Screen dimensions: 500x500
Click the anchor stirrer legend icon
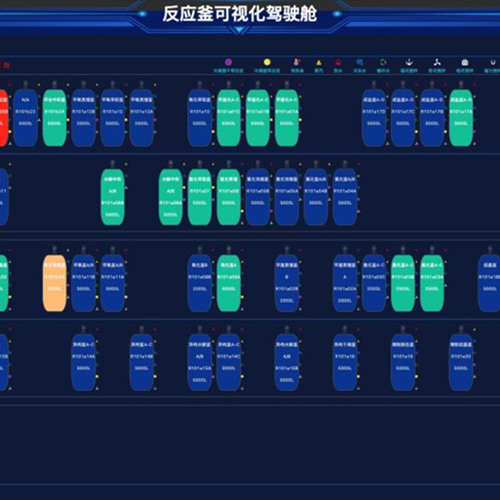pos(409,62)
